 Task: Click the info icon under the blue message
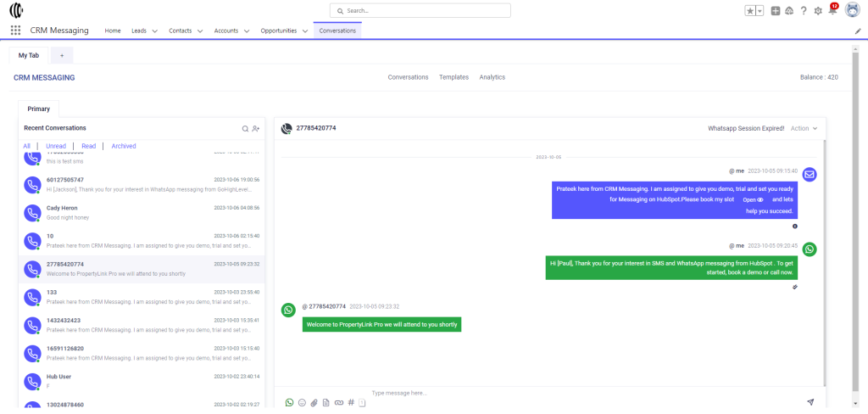click(795, 227)
